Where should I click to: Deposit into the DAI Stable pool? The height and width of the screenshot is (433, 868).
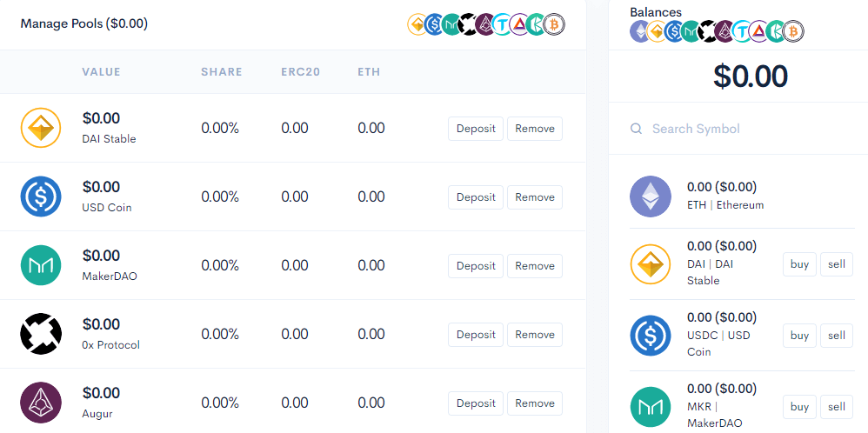coord(476,129)
